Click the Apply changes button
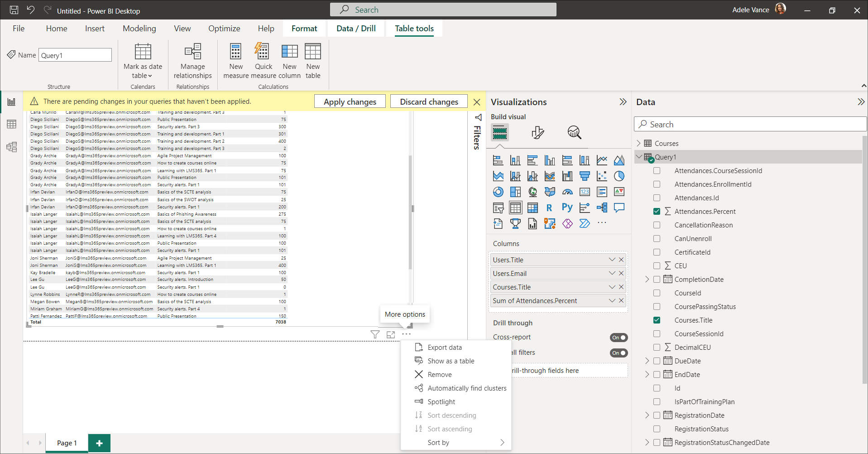This screenshot has width=868, height=454. (x=350, y=101)
